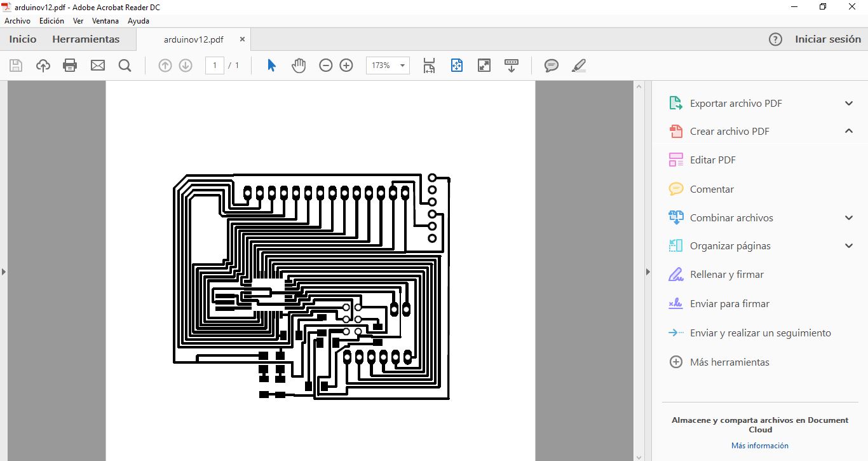Image resolution: width=868 pixels, height=461 pixels.
Task: Zoom out with the minus button
Action: [x=326, y=65]
